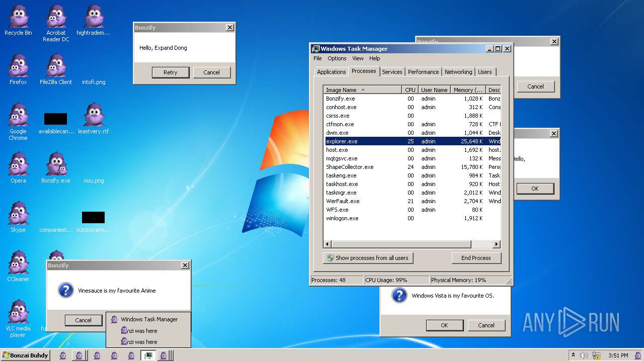
Task: Click the Task Manager taskbar icon
Action: tap(148, 355)
